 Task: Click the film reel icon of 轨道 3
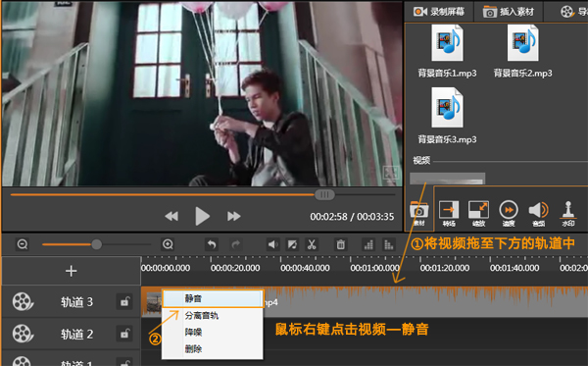23,302
